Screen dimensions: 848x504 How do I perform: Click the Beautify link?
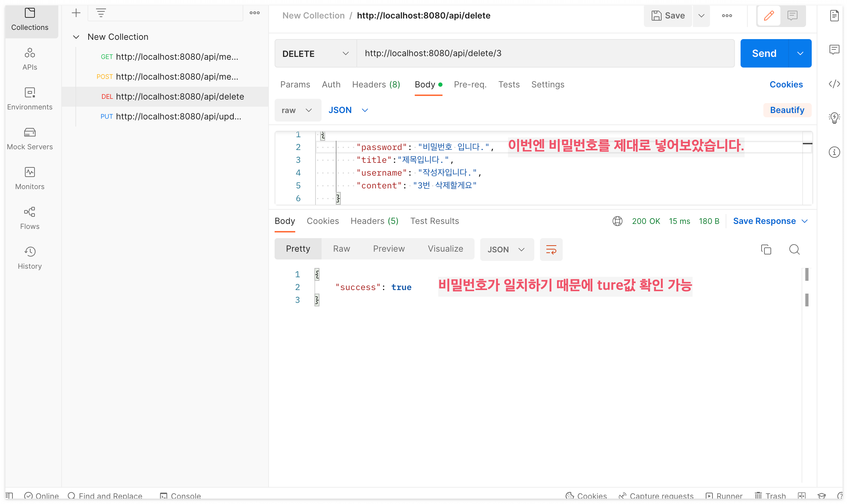pyautogui.click(x=787, y=110)
